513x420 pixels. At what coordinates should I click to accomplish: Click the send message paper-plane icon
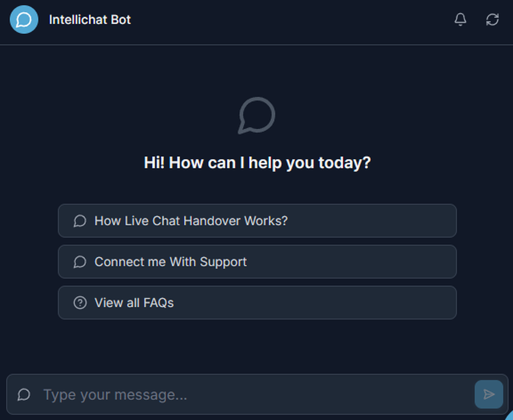click(488, 394)
